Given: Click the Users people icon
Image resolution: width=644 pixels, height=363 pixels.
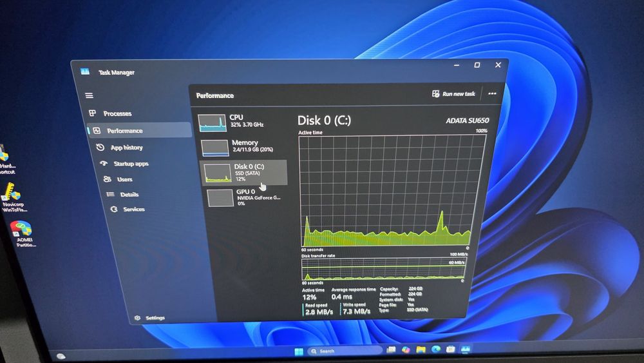Looking at the screenshot, I should pyautogui.click(x=107, y=179).
